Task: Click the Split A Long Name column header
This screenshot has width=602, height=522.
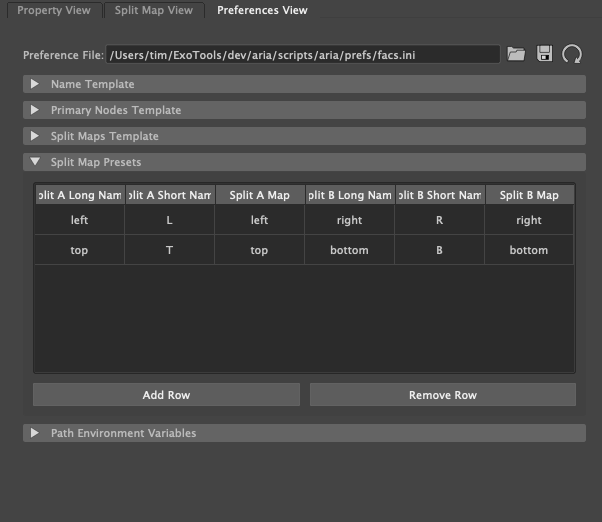Action: (80, 195)
